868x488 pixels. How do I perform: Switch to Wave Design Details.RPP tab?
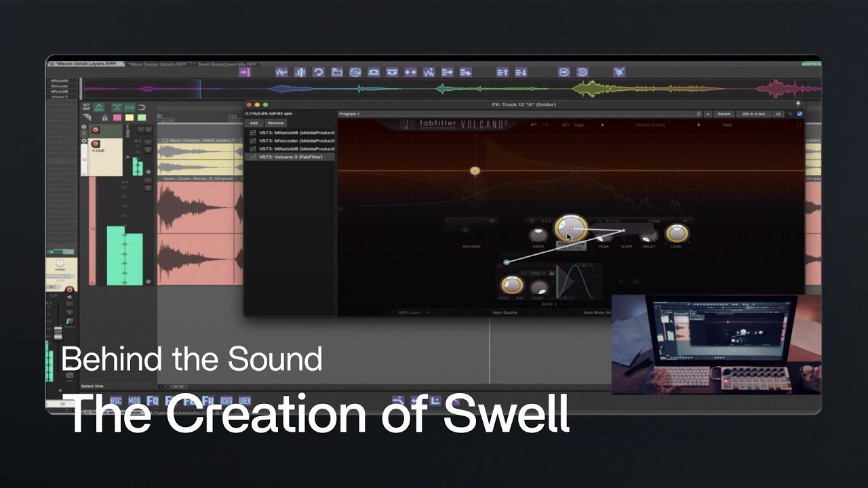pos(158,64)
